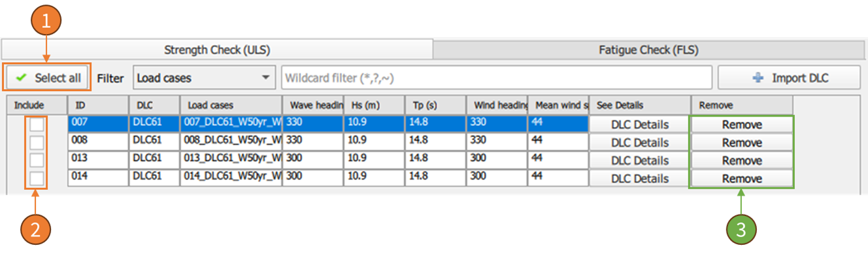Select load case 008_DLC61_W50yr cell
This screenshot has height=256, width=868.
231,142
